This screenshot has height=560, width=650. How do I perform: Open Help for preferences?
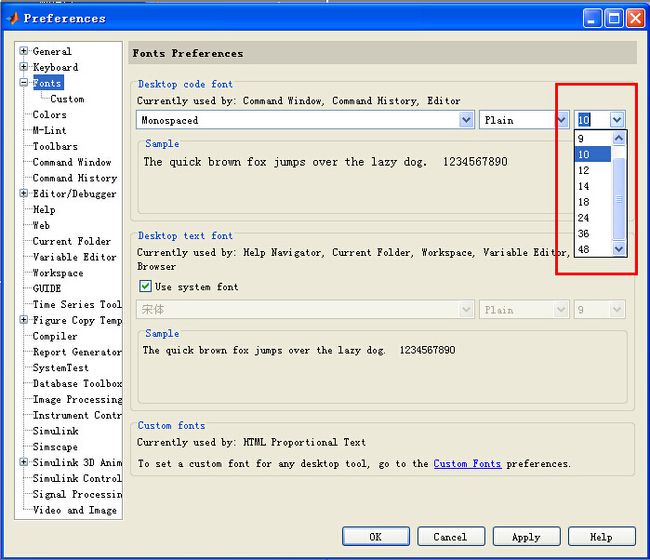tap(601, 537)
